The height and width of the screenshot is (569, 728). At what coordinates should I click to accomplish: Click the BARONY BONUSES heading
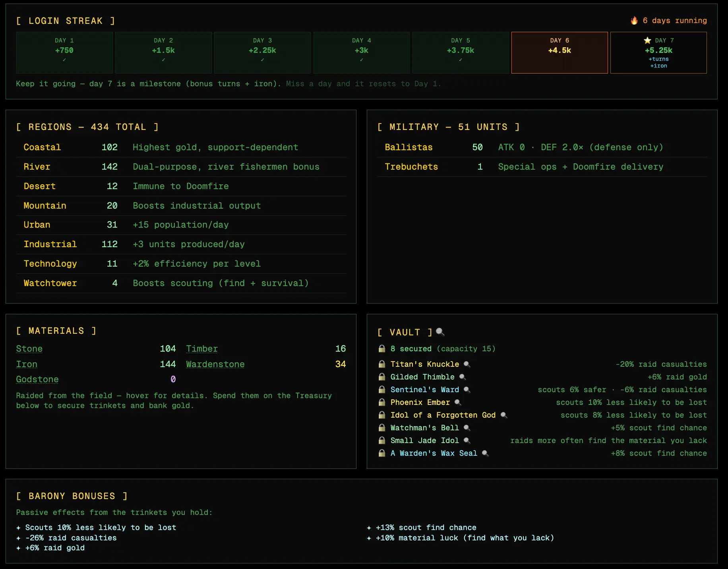(72, 496)
